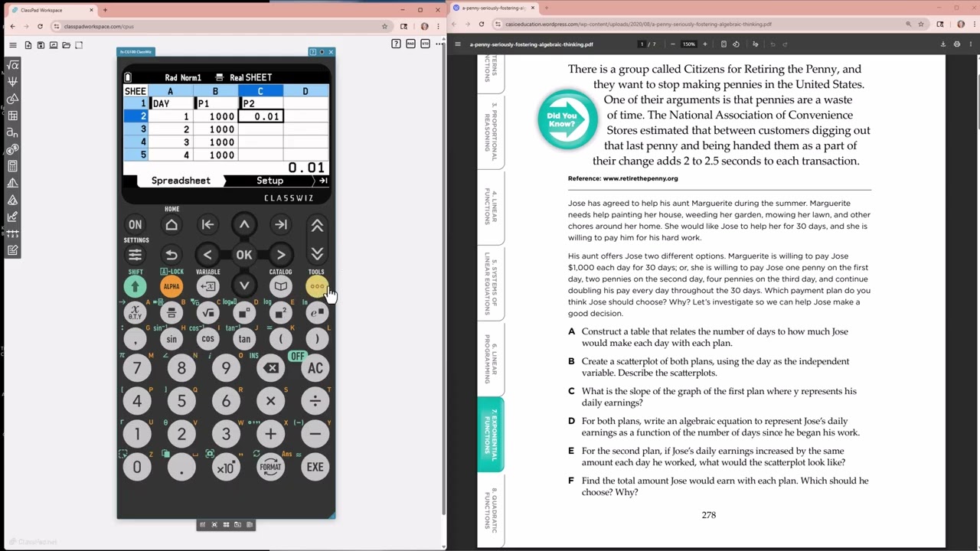
Task: Click the calculator FORMAT key
Action: click(270, 467)
